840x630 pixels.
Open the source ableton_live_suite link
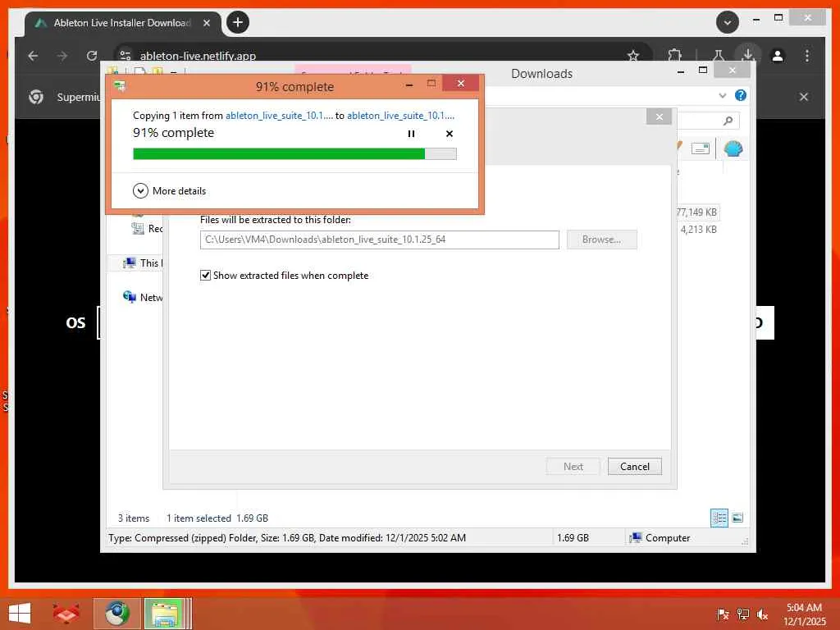click(279, 115)
